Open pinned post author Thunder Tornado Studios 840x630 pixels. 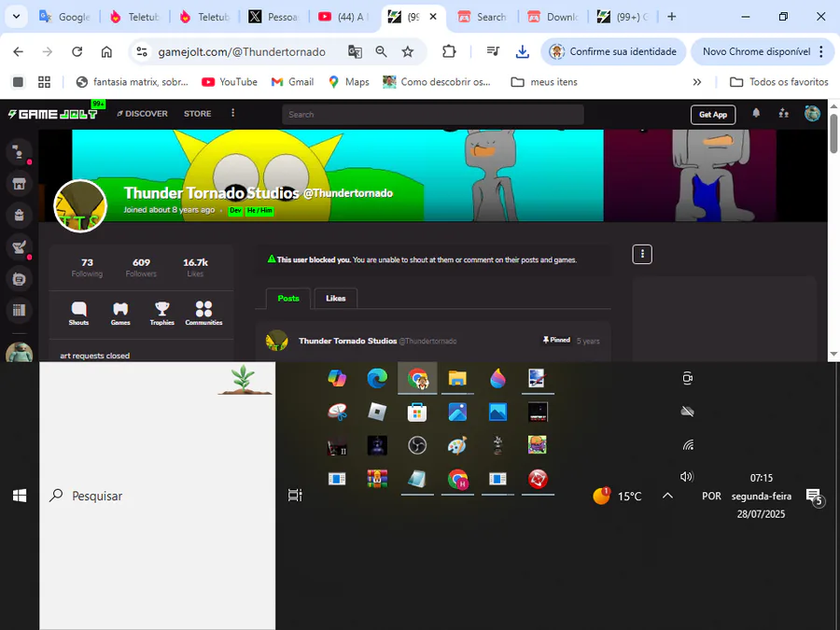tap(348, 341)
